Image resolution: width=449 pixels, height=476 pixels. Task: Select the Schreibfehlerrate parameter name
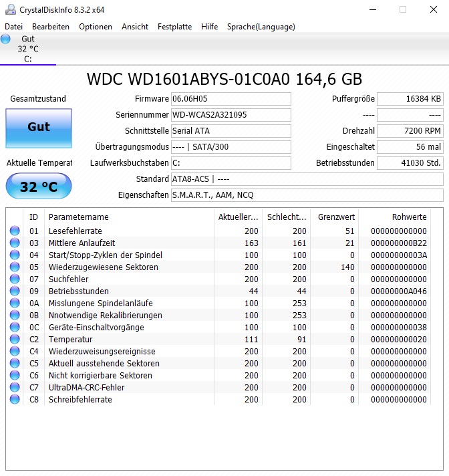[80, 400]
